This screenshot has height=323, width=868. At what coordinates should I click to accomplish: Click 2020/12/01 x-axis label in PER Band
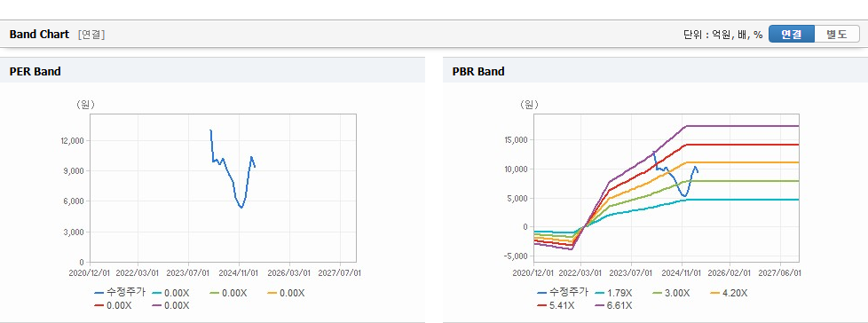tap(90, 272)
